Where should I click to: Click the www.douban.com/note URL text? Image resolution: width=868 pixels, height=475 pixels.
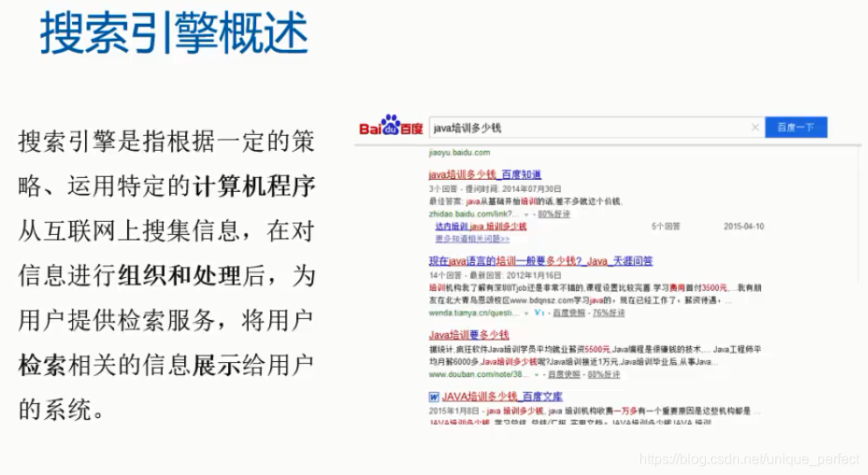(x=479, y=375)
